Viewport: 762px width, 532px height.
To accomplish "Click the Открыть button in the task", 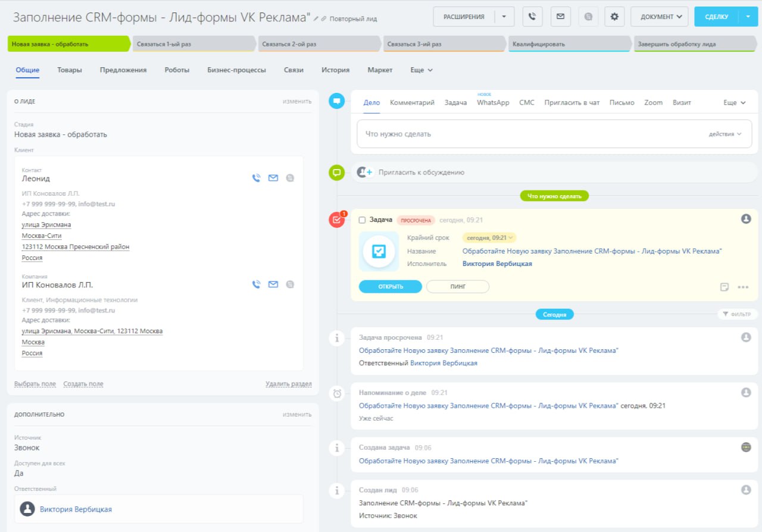I will tap(390, 287).
